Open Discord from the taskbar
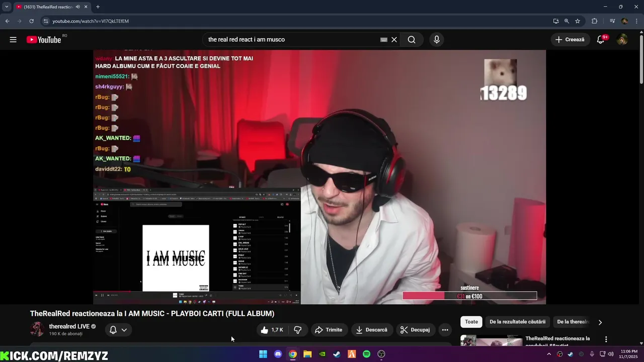This screenshot has height=362, width=644. [278, 354]
